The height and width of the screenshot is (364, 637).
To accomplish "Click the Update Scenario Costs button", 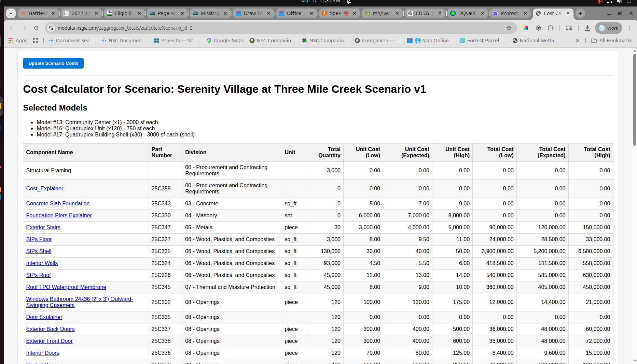I will click(x=53, y=63).
